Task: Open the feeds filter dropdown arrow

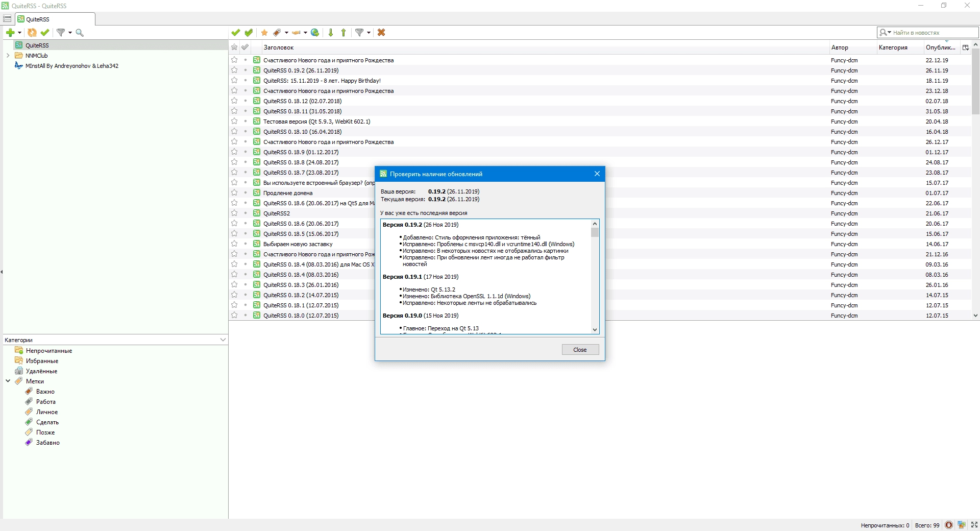Action: [x=70, y=33]
